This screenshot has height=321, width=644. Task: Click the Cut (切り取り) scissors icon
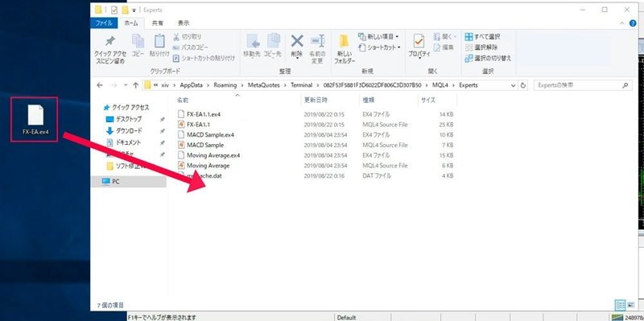pyautogui.click(x=176, y=36)
